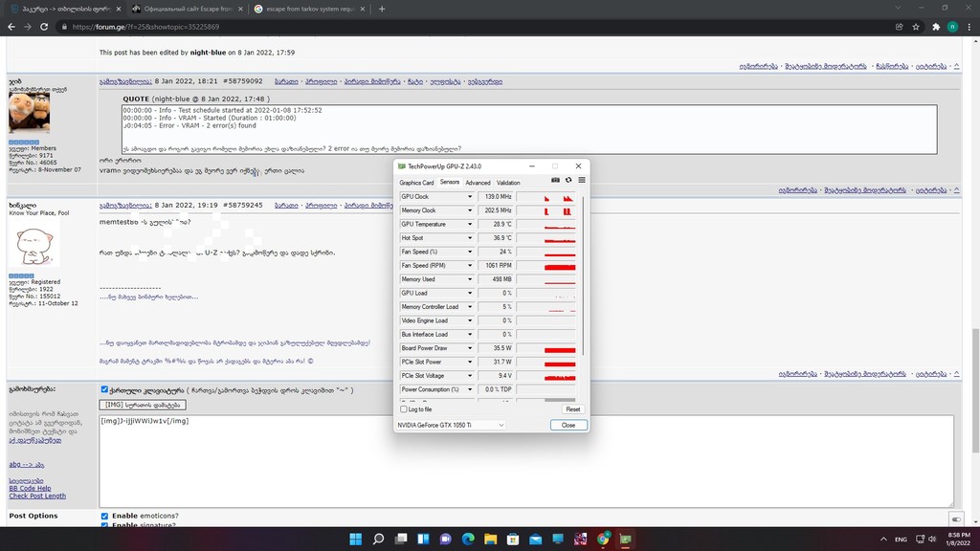Click the GPU-Z sensor list scrollbar
The height and width of the screenshot is (551, 980).
click(x=583, y=275)
